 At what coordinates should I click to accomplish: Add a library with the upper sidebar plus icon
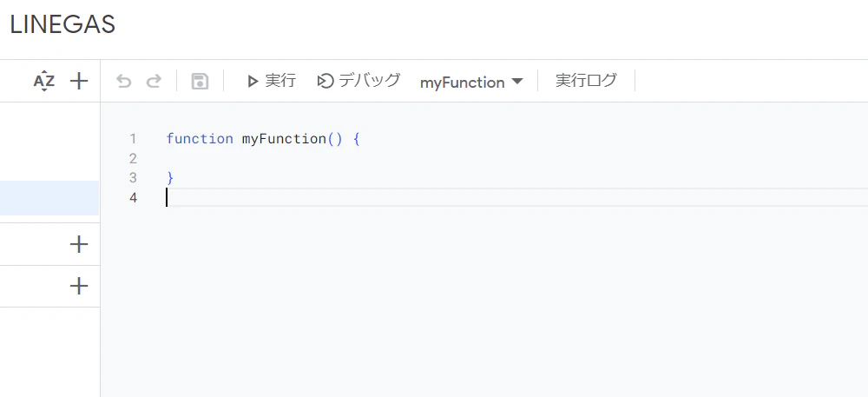[79, 244]
